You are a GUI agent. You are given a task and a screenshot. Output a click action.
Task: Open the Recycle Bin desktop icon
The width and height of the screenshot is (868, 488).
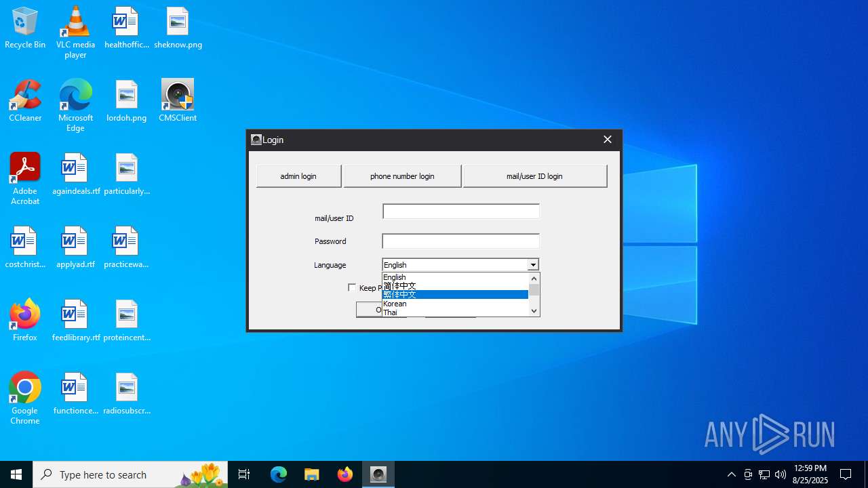pyautogui.click(x=25, y=28)
